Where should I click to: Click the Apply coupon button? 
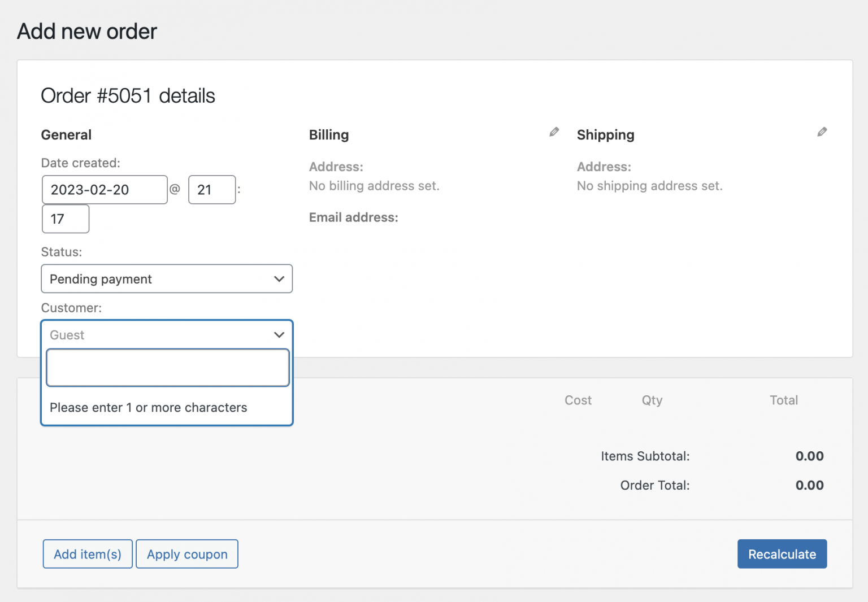pos(187,554)
